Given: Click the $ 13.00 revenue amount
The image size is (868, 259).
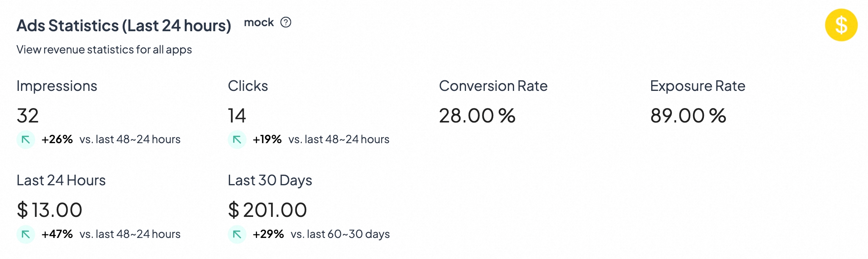Looking at the screenshot, I should [50, 210].
